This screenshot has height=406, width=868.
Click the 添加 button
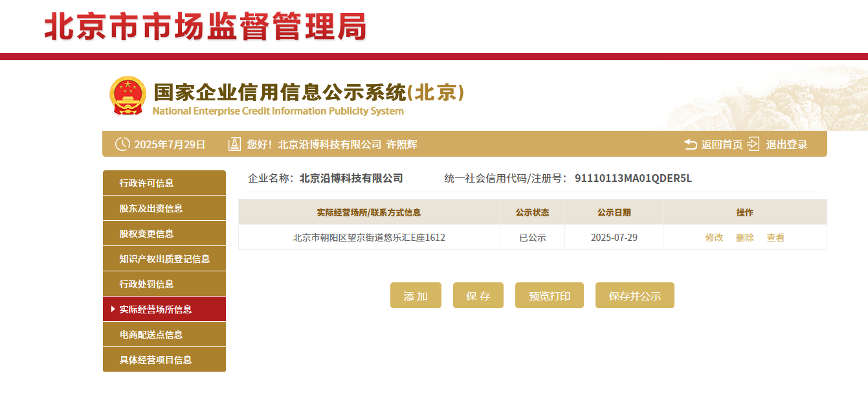tap(416, 295)
